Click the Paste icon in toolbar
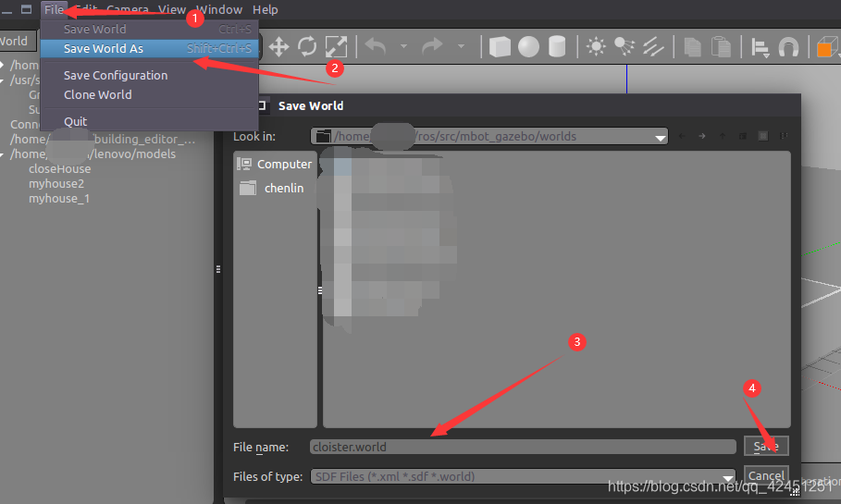 click(721, 46)
